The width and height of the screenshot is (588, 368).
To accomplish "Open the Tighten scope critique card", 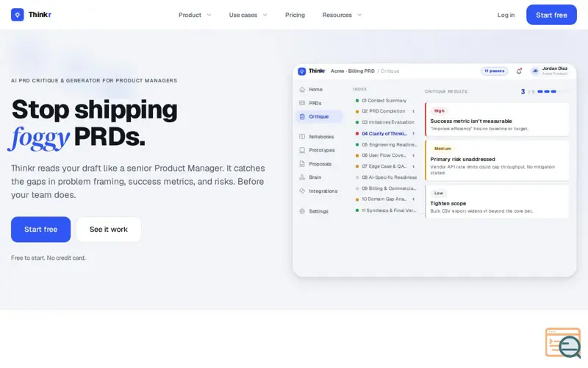I will tap(497, 202).
